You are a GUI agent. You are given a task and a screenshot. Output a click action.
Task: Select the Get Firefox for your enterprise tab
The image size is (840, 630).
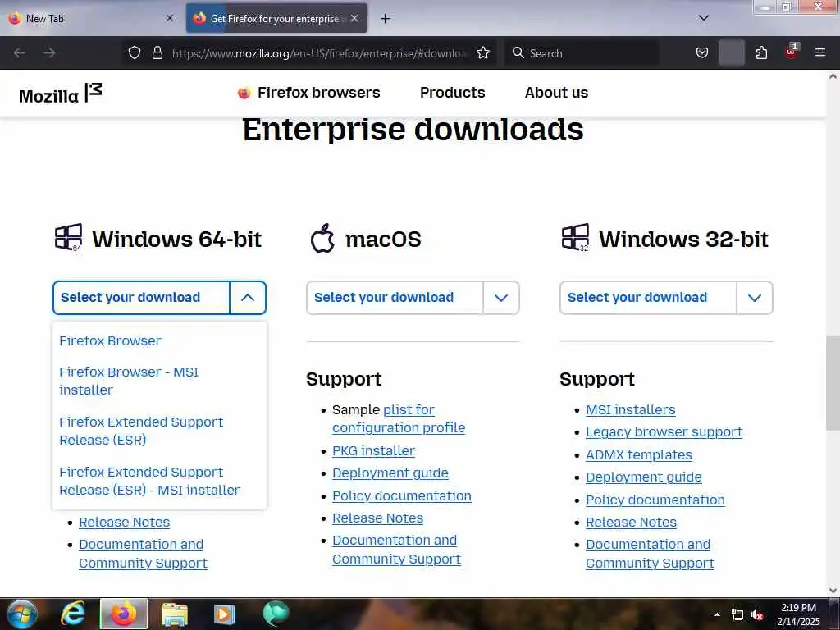[276, 18]
